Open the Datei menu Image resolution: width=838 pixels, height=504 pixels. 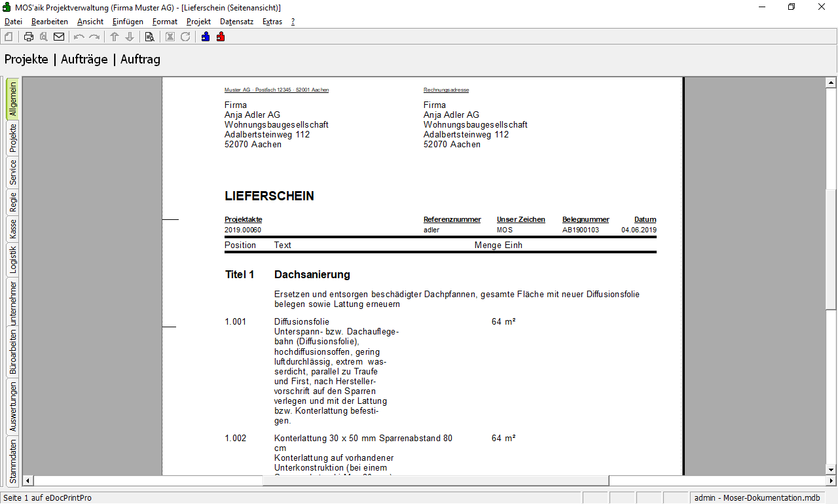(x=13, y=22)
